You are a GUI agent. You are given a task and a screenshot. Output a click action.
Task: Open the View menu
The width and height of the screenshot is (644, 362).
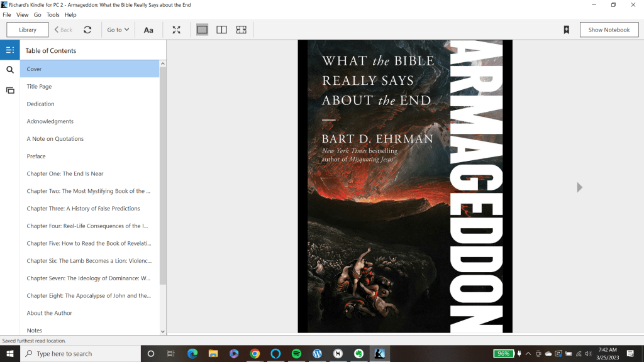(x=22, y=14)
